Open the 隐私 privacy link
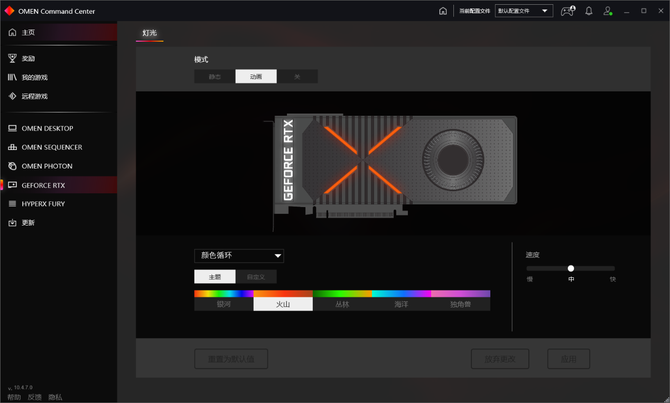The image size is (670, 403). point(55,397)
